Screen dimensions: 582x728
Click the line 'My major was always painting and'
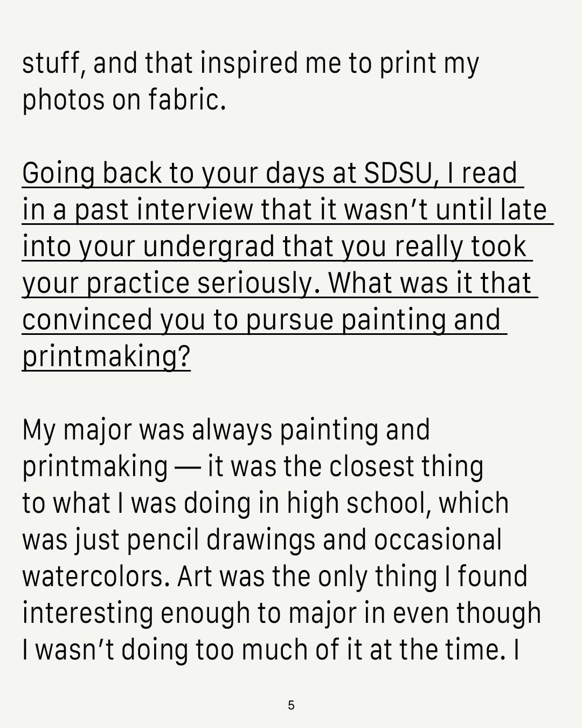226,430
